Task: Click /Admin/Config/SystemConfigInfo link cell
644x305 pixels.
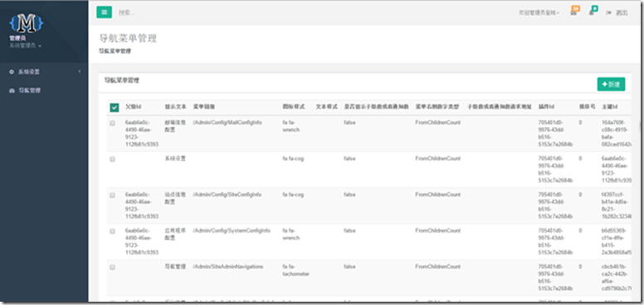Action: (232, 230)
